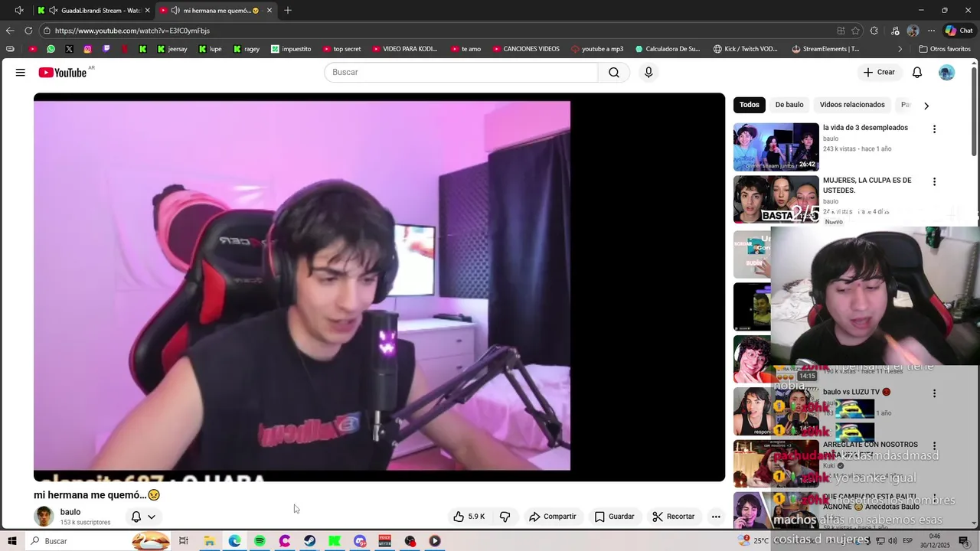
Task: Open 'MUJERES, LA CULPA ES DE USTEDES' video title
Action: (x=867, y=185)
